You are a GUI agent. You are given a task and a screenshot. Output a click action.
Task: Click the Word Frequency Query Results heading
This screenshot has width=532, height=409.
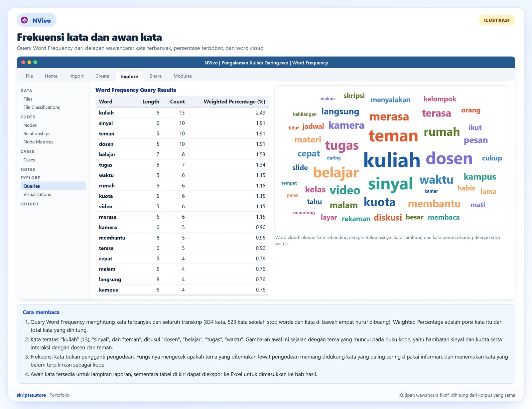coord(136,90)
